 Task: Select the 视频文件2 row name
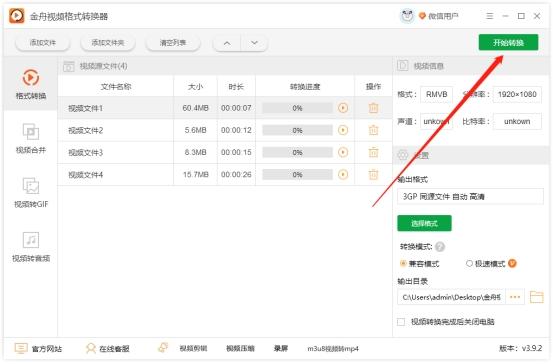[x=85, y=131]
